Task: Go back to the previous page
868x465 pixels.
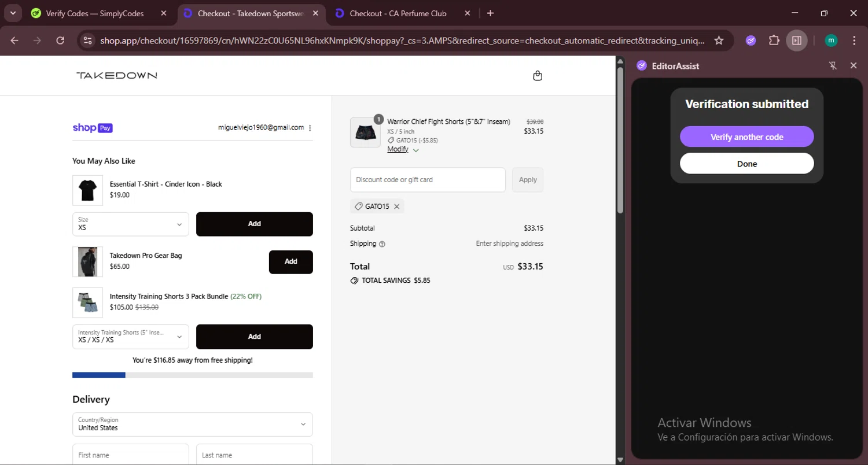Action: 14,40
